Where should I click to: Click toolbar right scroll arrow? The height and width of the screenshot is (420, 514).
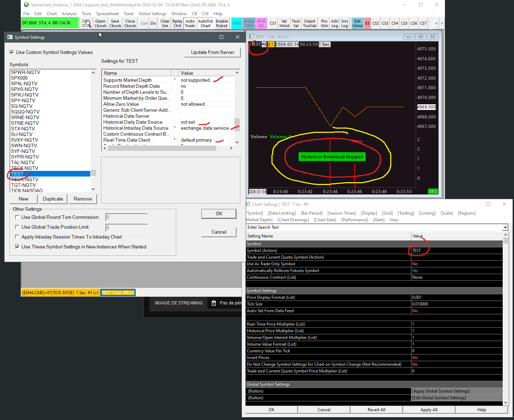click(442, 24)
